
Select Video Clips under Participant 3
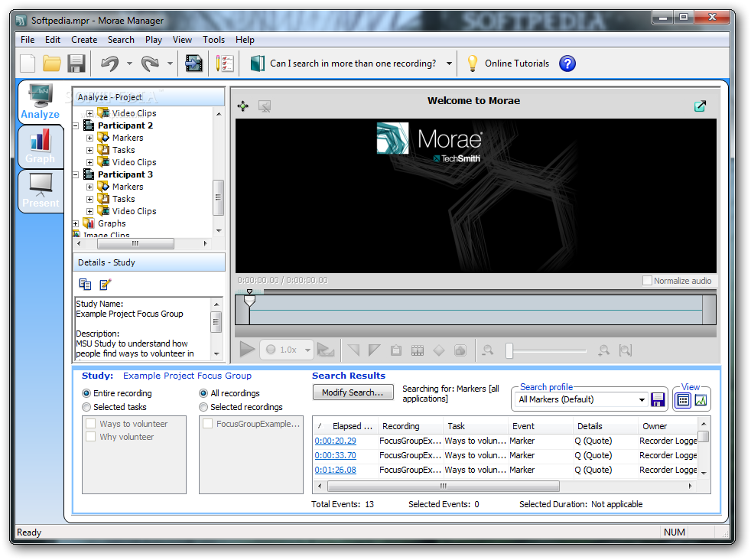(134, 211)
